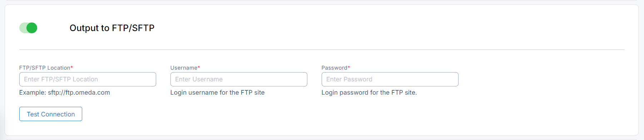Image resolution: width=644 pixels, height=140 pixels.
Task: Click empty card space right of Password field
Action: (x=543, y=79)
